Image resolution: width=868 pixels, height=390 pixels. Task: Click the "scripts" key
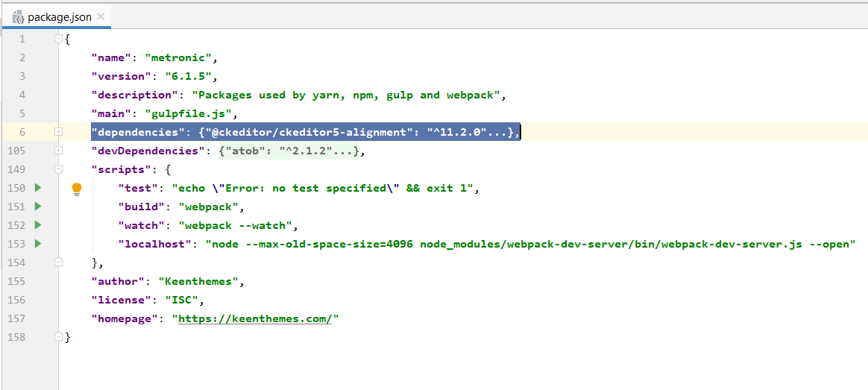coord(122,169)
